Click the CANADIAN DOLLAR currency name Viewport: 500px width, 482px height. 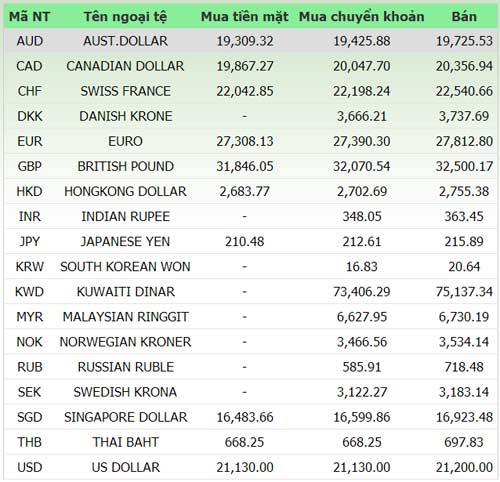[125, 66]
